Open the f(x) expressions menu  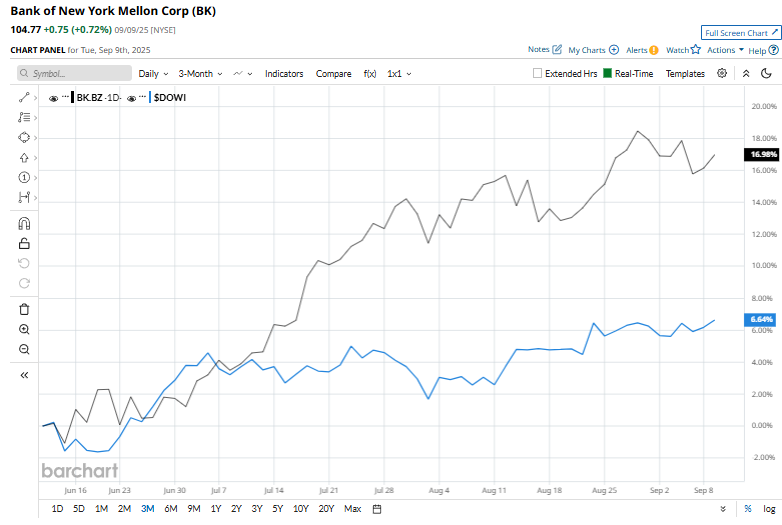click(x=370, y=73)
